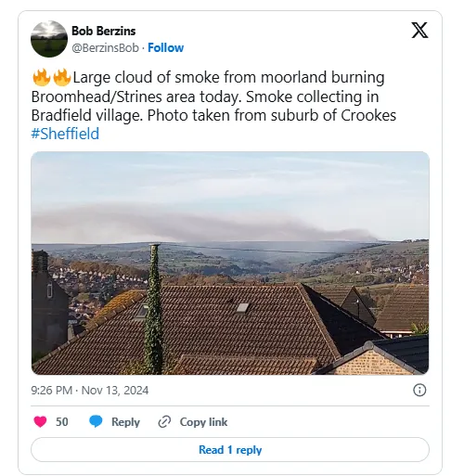Click the second fire emoji in the tweet
The height and width of the screenshot is (476, 464).
point(62,77)
